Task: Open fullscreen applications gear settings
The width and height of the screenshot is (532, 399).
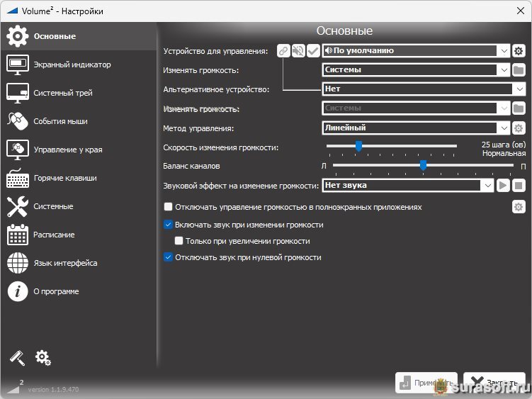Action: point(519,207)
